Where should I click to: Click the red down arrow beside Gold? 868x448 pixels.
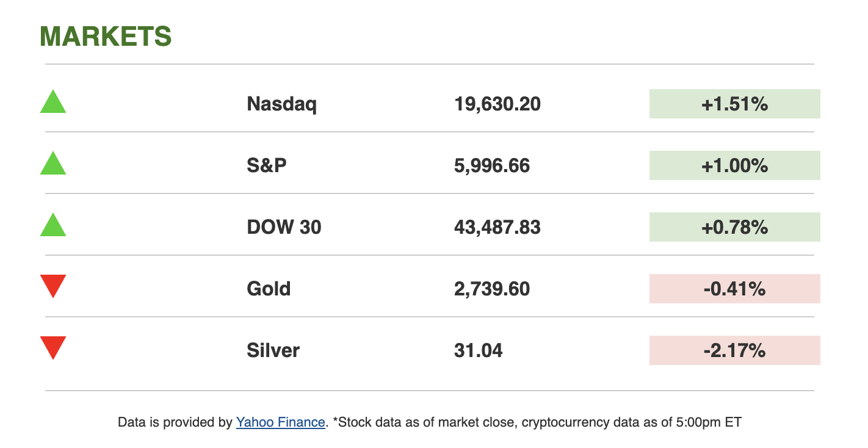click(53, 285)
